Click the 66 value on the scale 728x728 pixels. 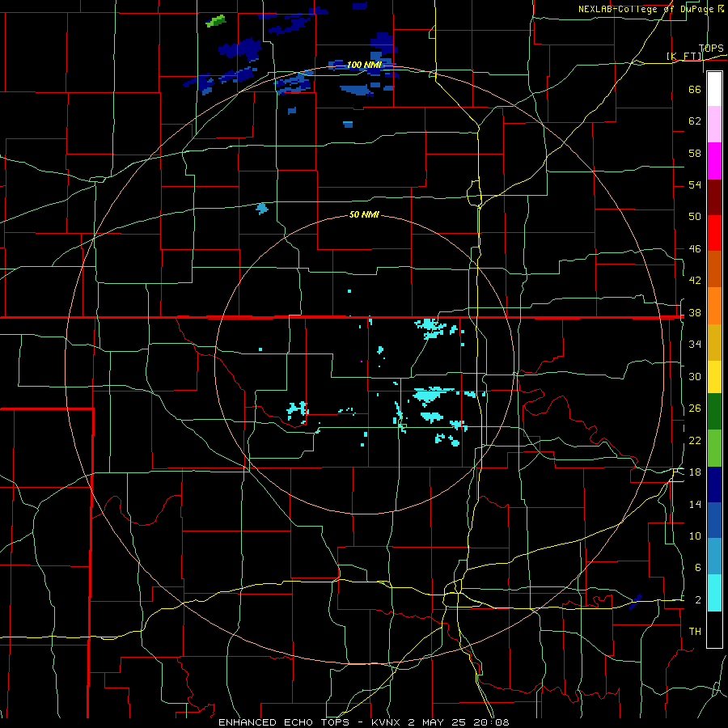[695, 89]
